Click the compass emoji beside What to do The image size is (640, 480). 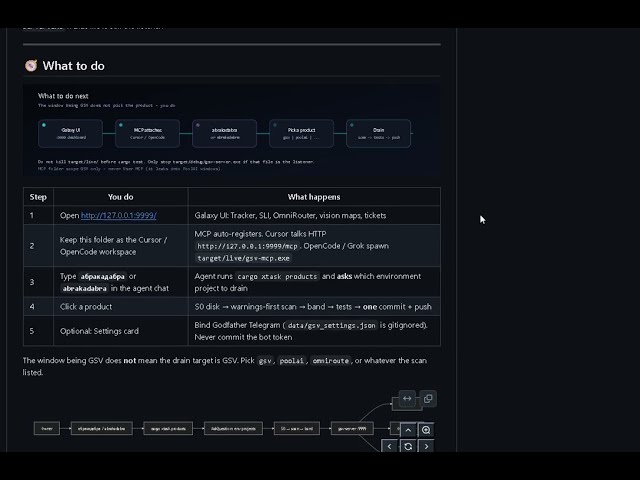tap(31, 65)
